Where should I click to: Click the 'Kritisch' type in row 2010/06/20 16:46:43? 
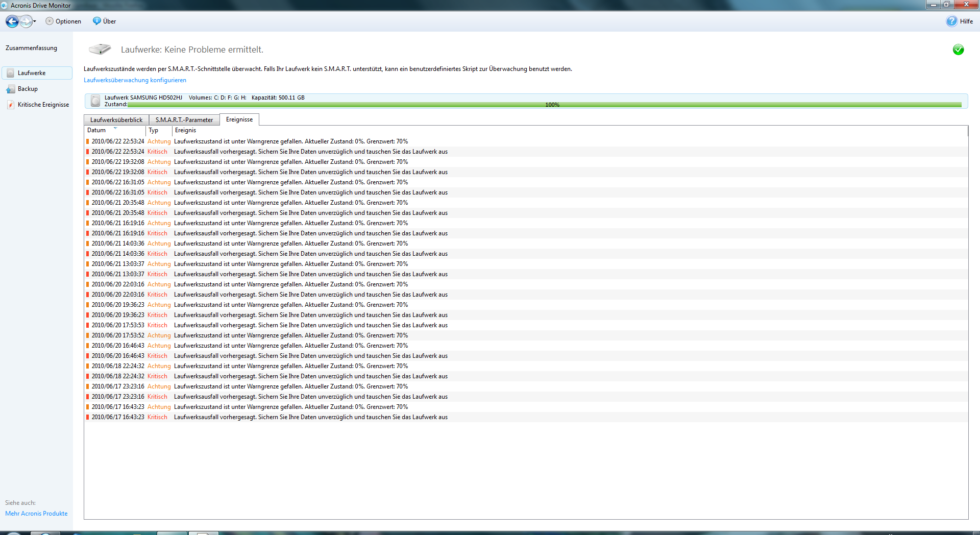click(x=157, y=356)
